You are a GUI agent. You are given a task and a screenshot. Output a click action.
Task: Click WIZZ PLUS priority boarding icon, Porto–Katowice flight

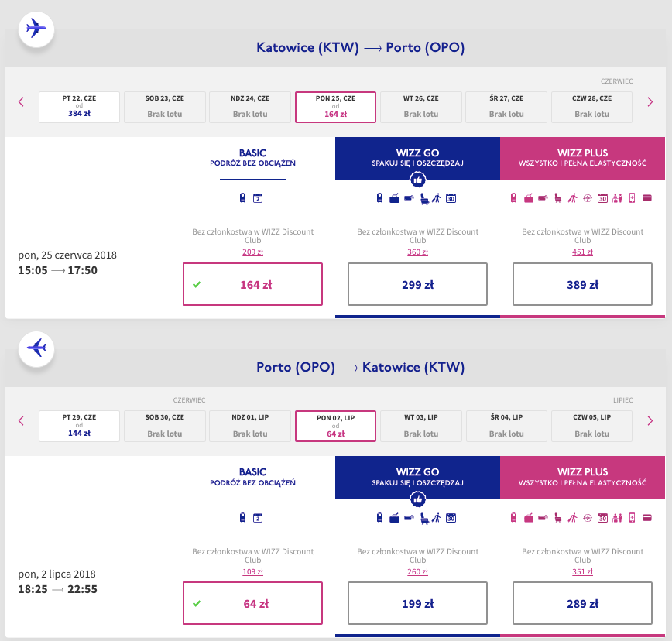point(573,518)
